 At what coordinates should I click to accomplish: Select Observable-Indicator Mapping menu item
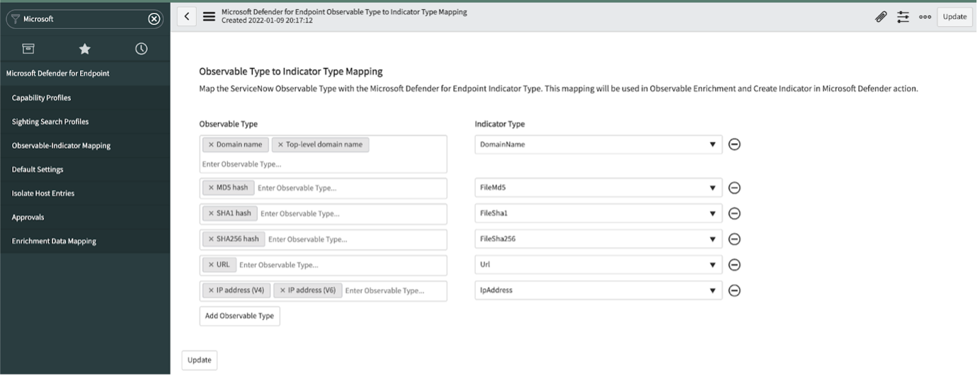click(x=85, y=146)
